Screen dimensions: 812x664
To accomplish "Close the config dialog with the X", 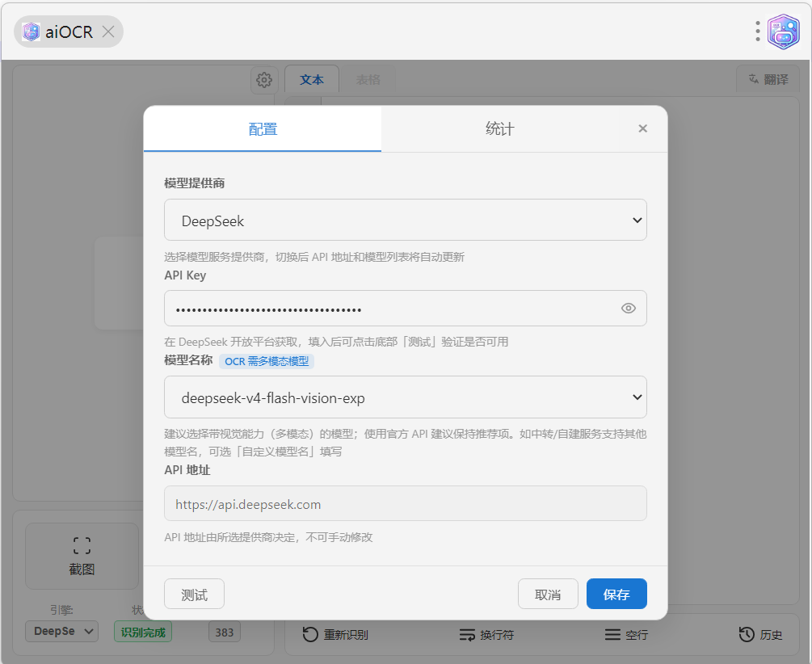I will click(x=642, y=128).
